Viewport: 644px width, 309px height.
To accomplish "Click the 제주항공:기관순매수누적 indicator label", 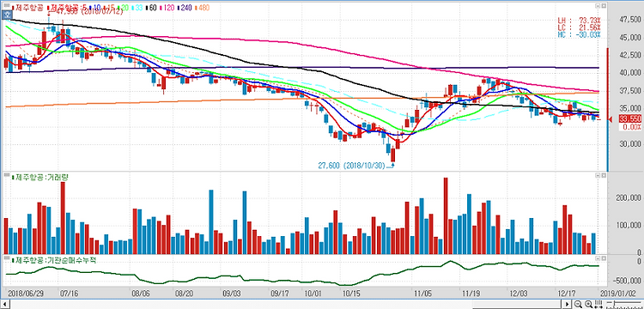I will click(x=53, y=260).
